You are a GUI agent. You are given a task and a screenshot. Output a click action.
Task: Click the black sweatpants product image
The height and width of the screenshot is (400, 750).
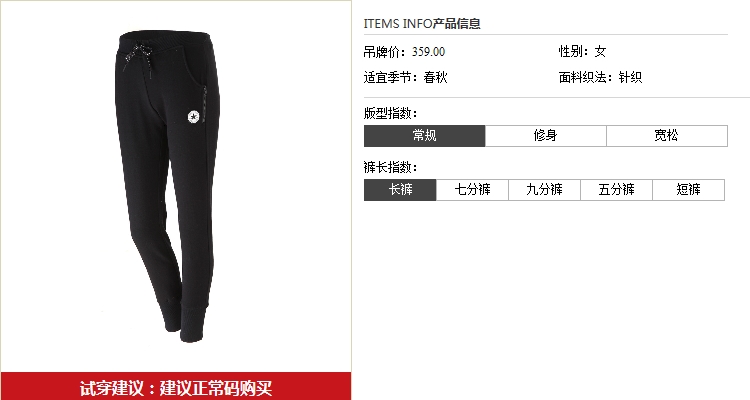click(x=167, y=186)
